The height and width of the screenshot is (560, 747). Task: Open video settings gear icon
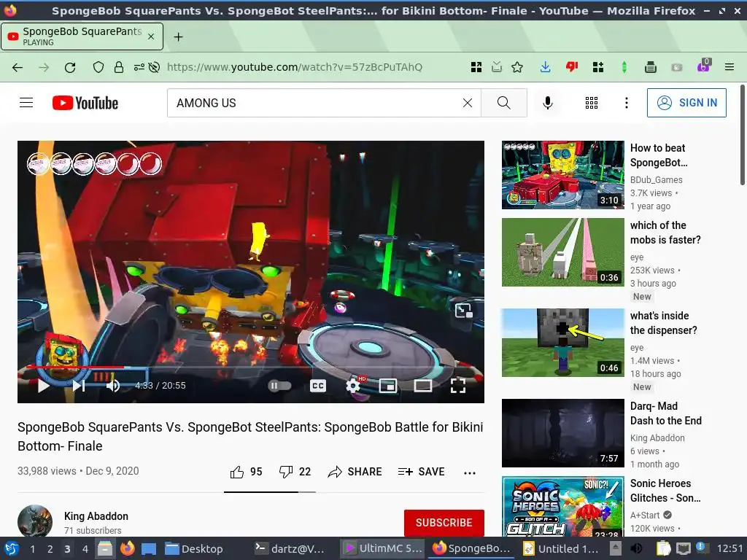tap(353, 386)
